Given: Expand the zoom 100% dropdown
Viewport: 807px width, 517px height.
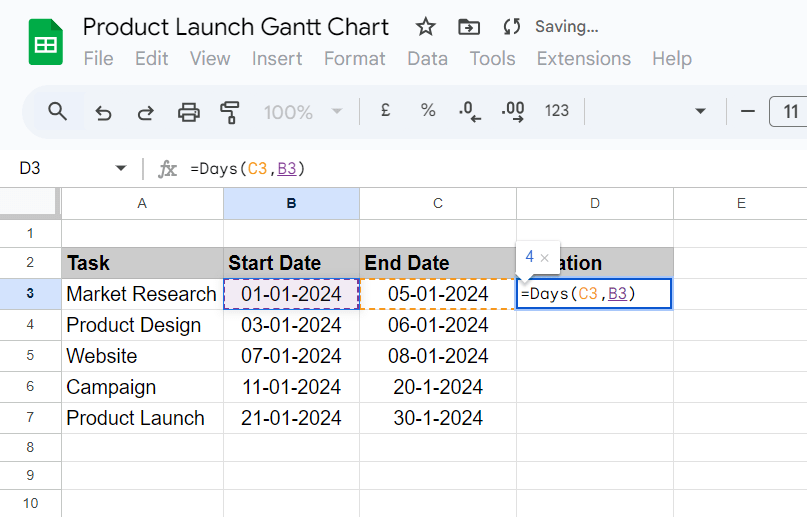Looking at the screenshot, I should pyautogui.click(x=337, y=111).
